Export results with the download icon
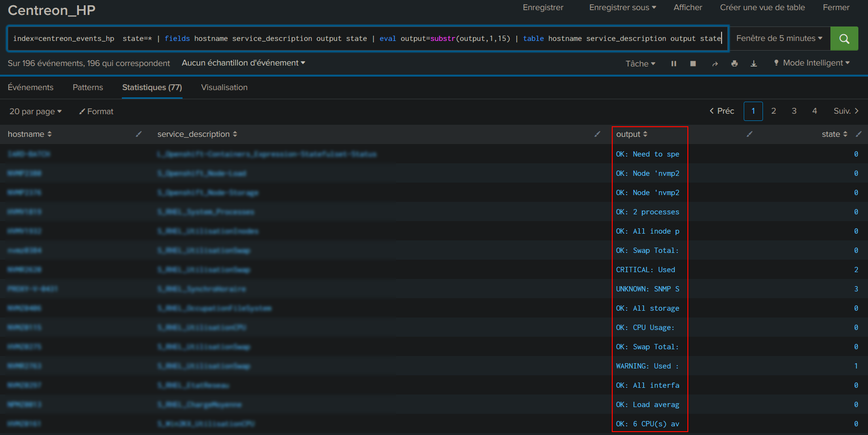868x435 pixels. pos(754,64)
